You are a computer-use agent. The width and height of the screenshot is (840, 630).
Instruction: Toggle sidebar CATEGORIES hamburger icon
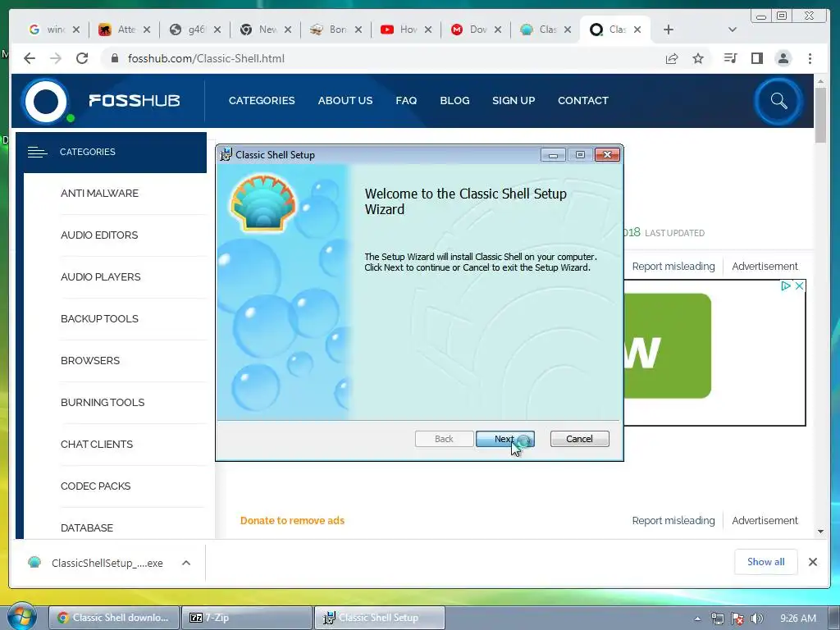pos(37,152)
